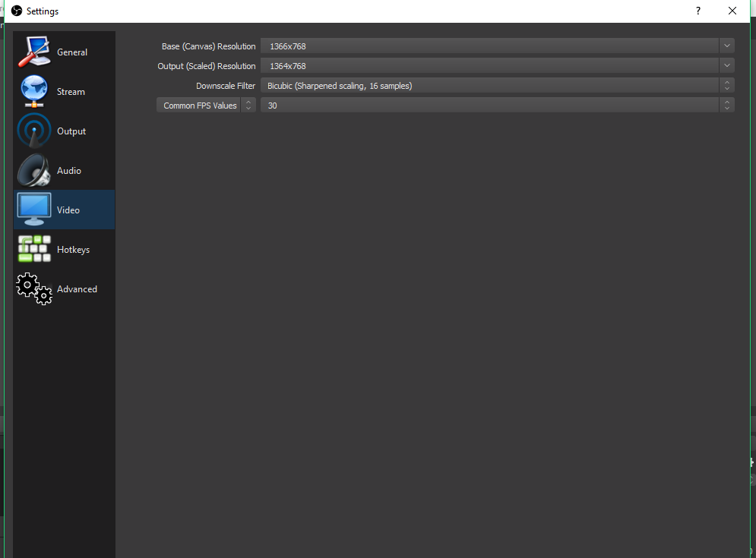
Task: Open the General settings icon
Action: point(33,52)
